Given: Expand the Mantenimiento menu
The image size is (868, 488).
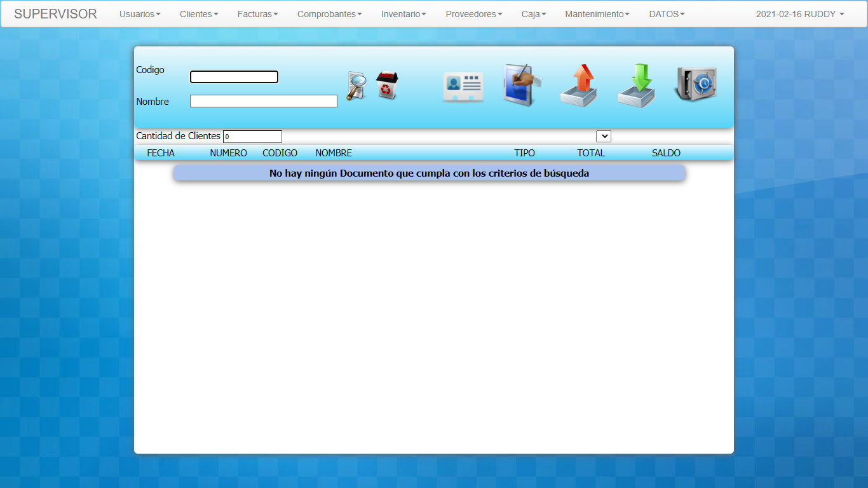Looking at the screenshot, I should coord(597,14).
